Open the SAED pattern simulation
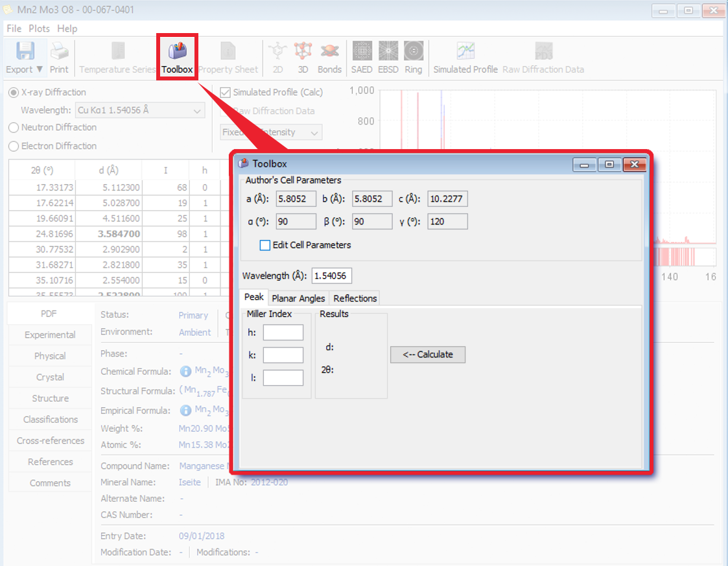This screenshot has width=728, height=566. 362,58
